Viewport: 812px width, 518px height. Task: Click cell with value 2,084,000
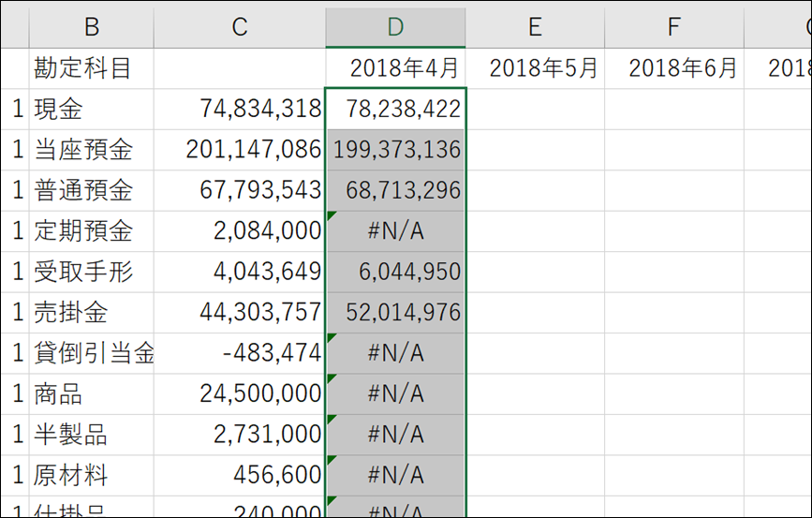point(240,231)
